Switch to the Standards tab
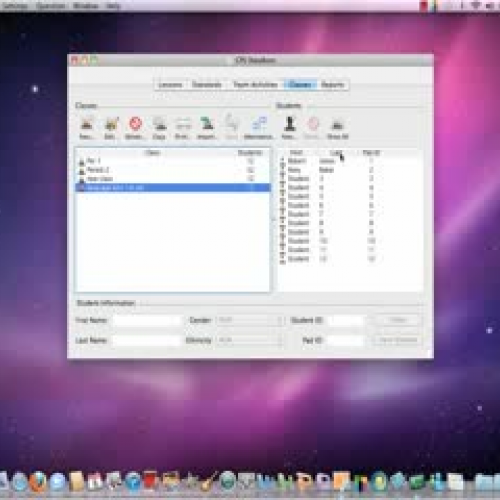500x500 pixels. [x=207, y=85]
